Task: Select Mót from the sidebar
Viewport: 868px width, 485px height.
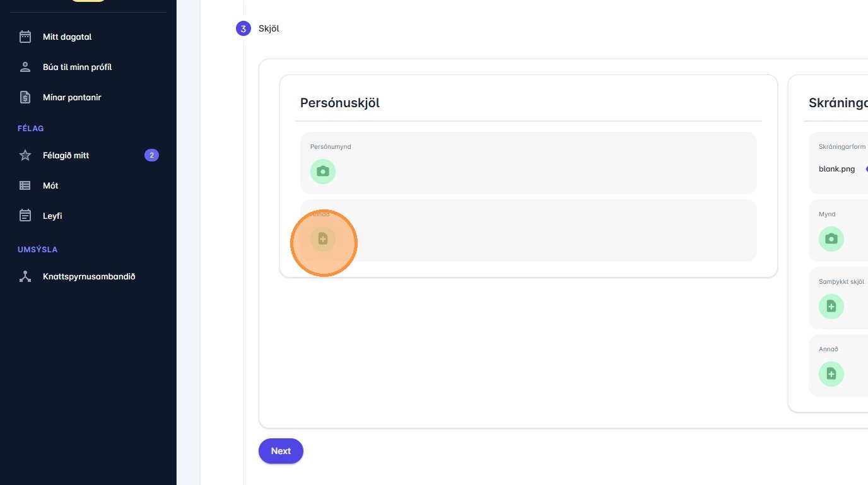Action: pyautogui.click(x=50, y=185)
